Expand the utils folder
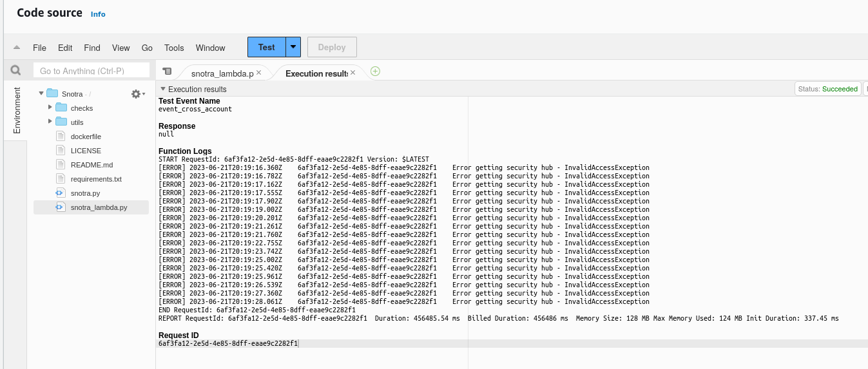This screenshot has width=868, height=369. [50, 122]
